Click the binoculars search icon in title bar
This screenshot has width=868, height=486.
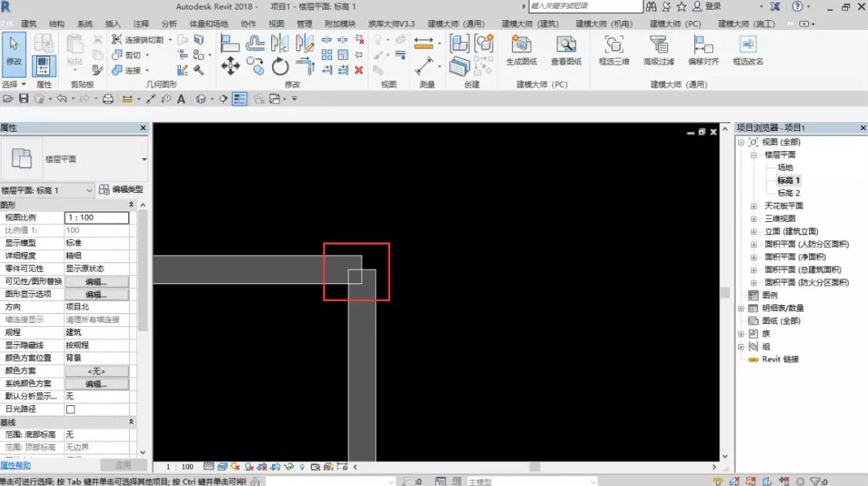652,6
